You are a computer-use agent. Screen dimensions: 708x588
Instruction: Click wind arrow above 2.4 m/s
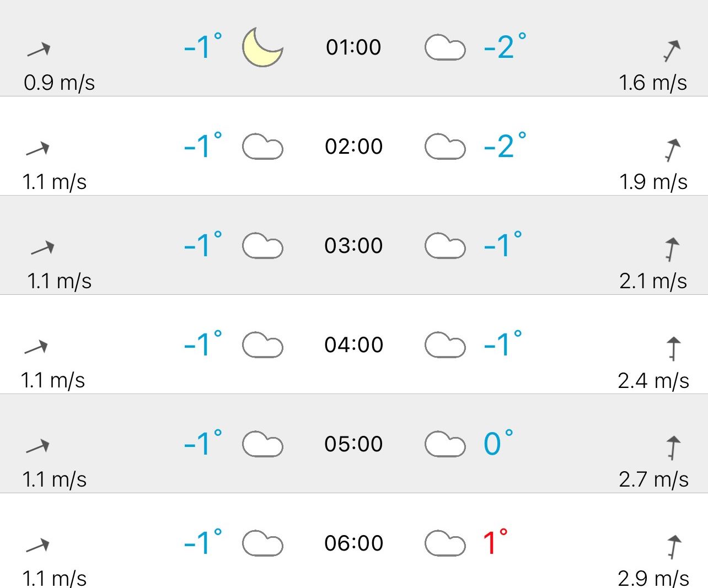tap(673, 348)
